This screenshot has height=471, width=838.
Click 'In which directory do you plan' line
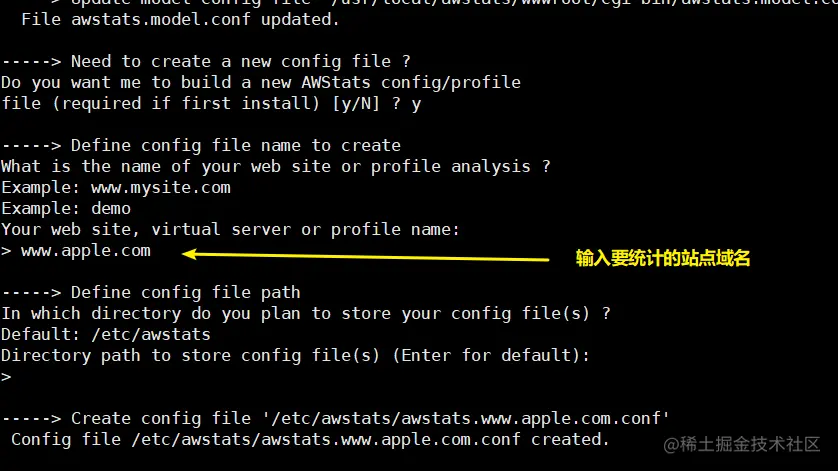(306, 313)
